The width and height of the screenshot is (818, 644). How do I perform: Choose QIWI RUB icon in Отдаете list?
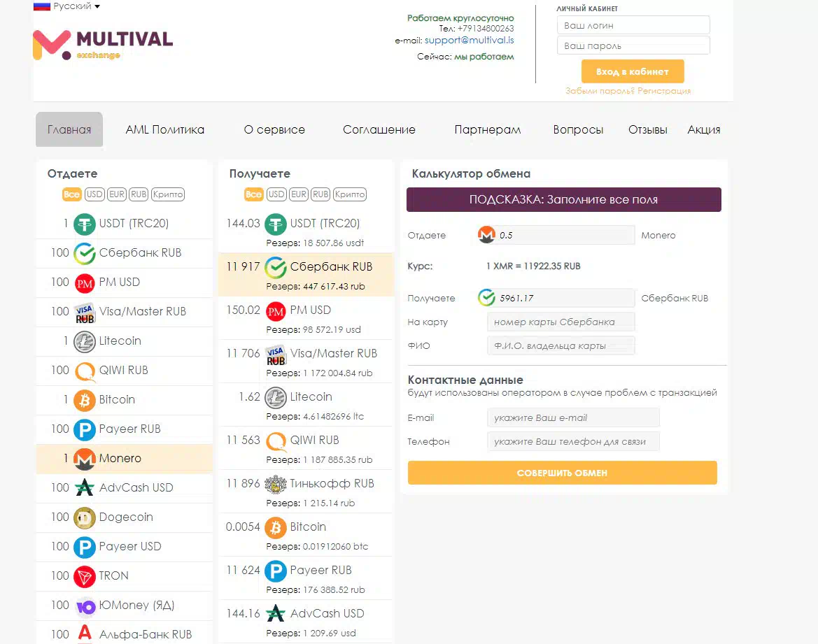[84, 371]
